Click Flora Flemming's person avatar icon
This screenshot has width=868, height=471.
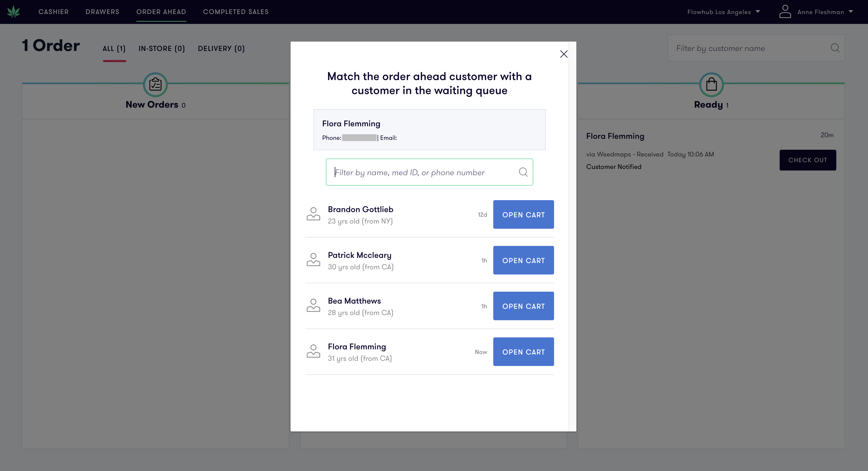click(313, 351)
